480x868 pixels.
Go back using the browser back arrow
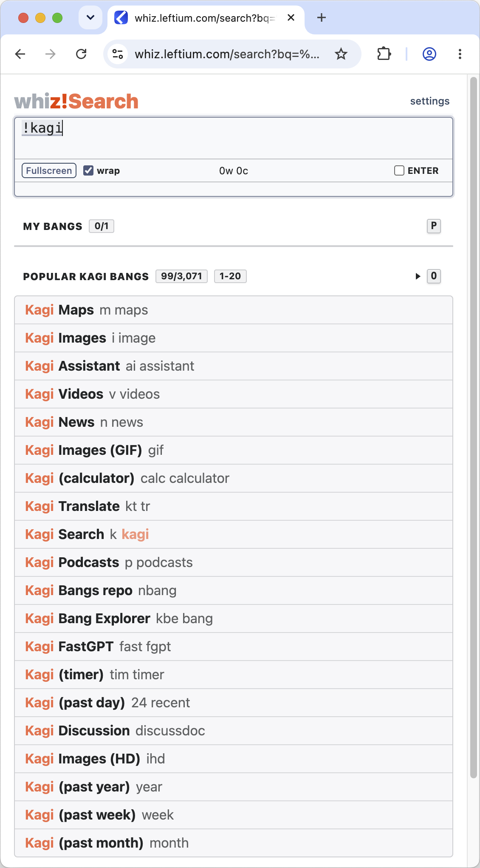(x=20, y=54)
